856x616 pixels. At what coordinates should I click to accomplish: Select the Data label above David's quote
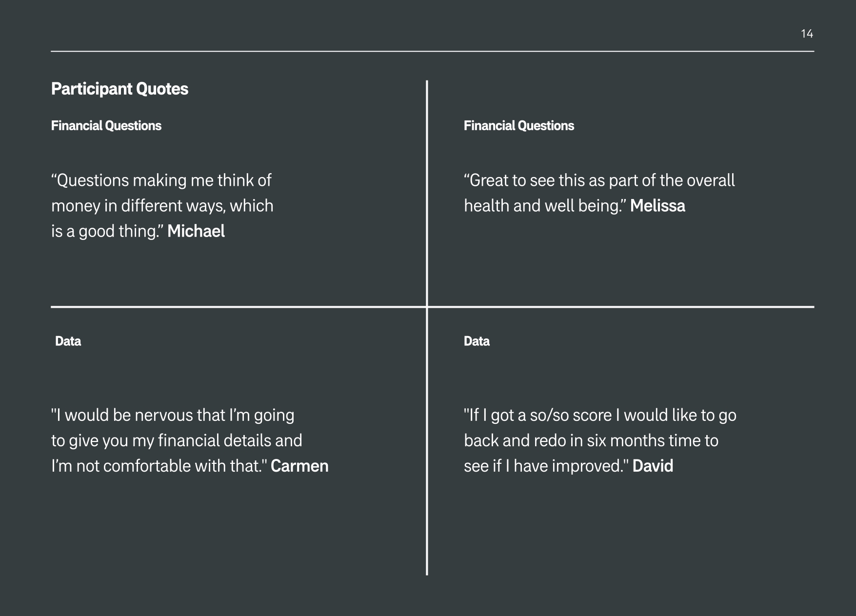pyautogui.click(x=477, y=341)
